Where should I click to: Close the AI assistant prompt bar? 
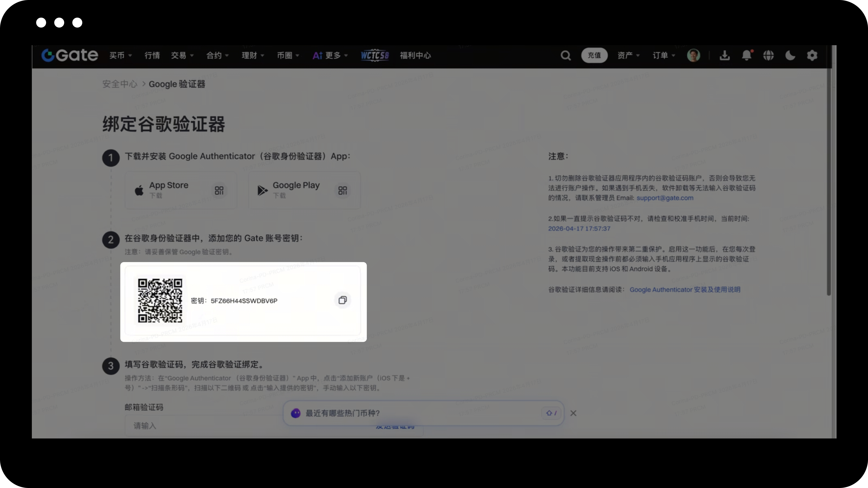point(573,413)
